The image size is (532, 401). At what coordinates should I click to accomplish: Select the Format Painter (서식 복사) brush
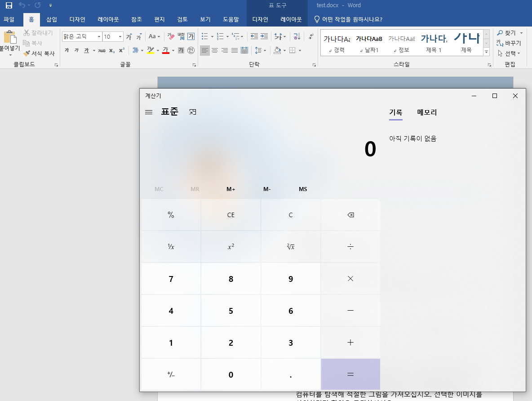click(39, 53)
